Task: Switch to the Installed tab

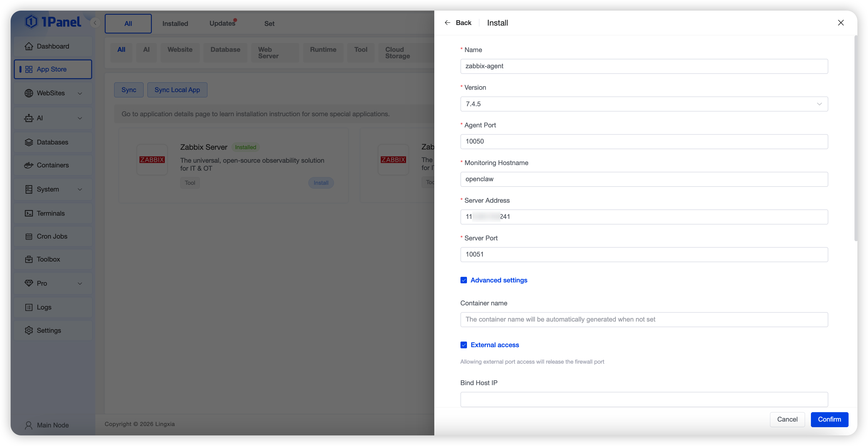Action: click(x=175, y=24)
